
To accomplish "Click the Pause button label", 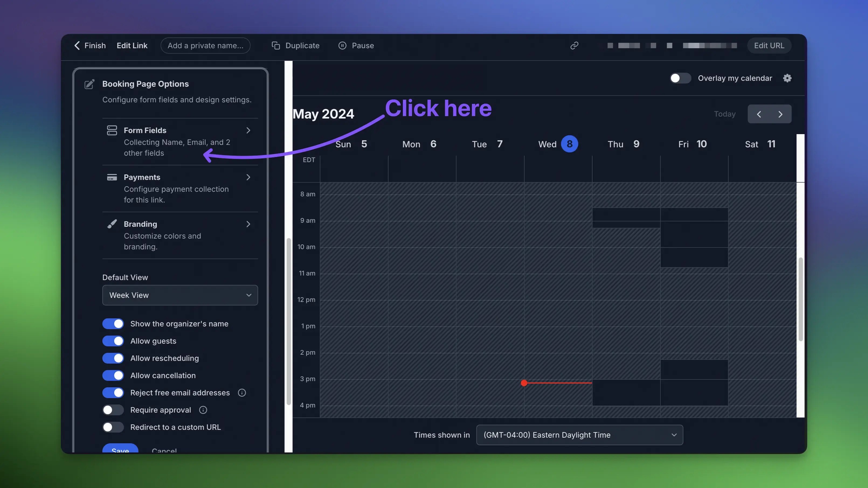I will click(362, 46).
